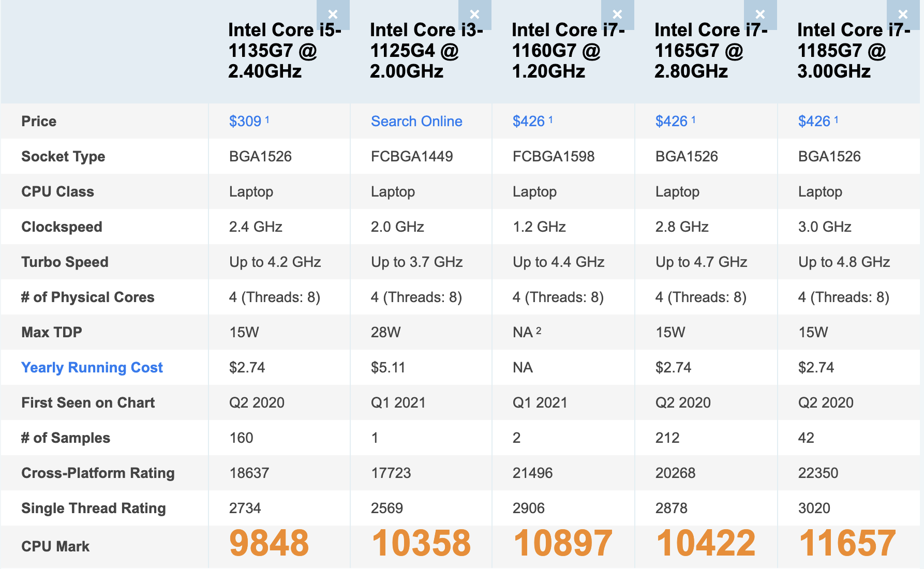This screenshot has height=569, width=924.
Task: Open the $309 price link
Action: [x=245, y=121]
